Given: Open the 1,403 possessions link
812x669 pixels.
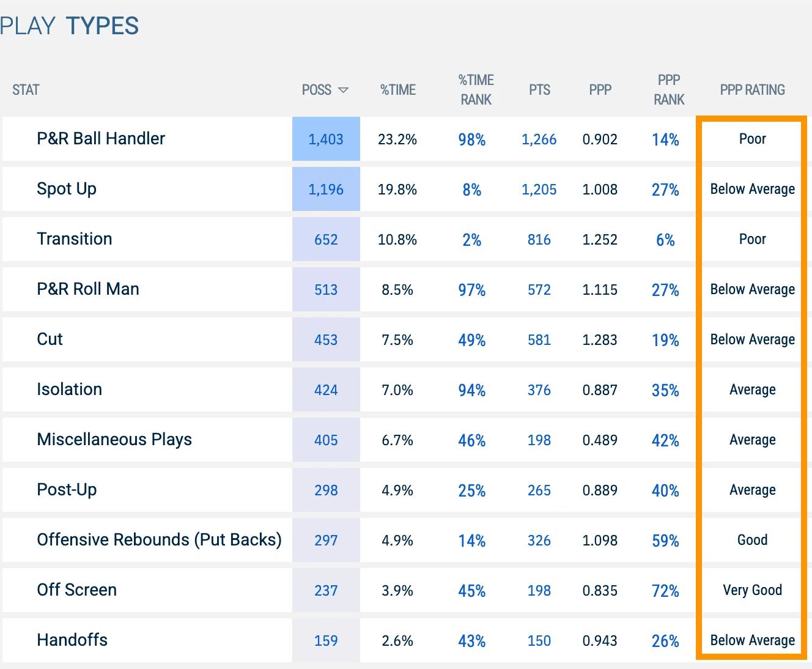Looking at the screenshot, I should pos(326,139).
